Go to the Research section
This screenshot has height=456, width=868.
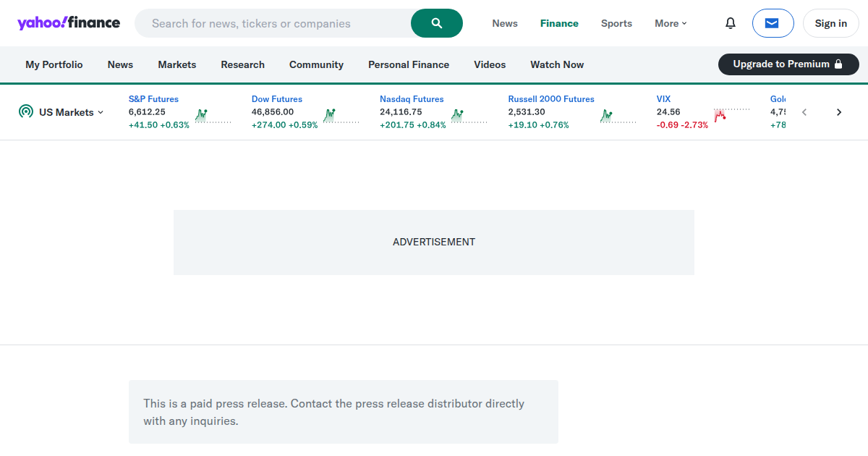point(242,64)
